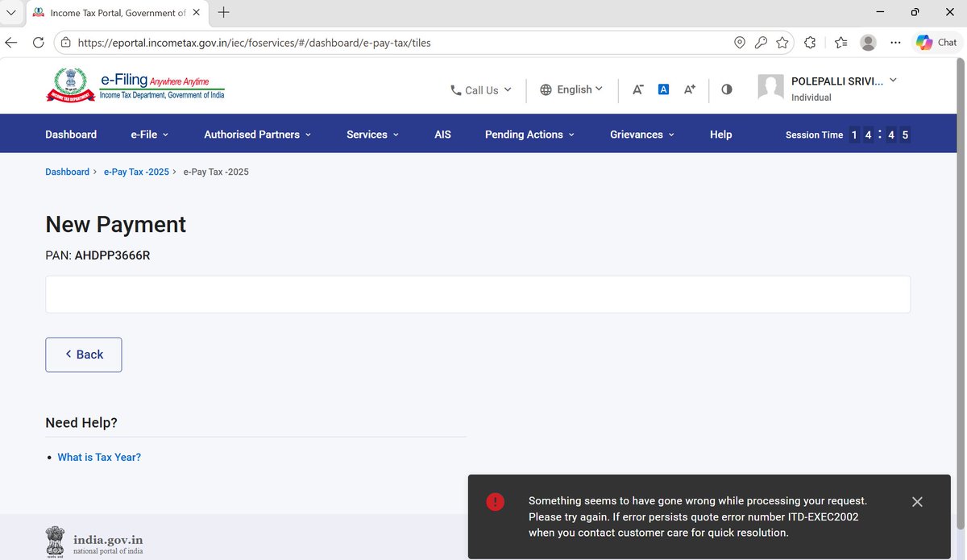Toggle high contrast mode icon

point(727,89)
